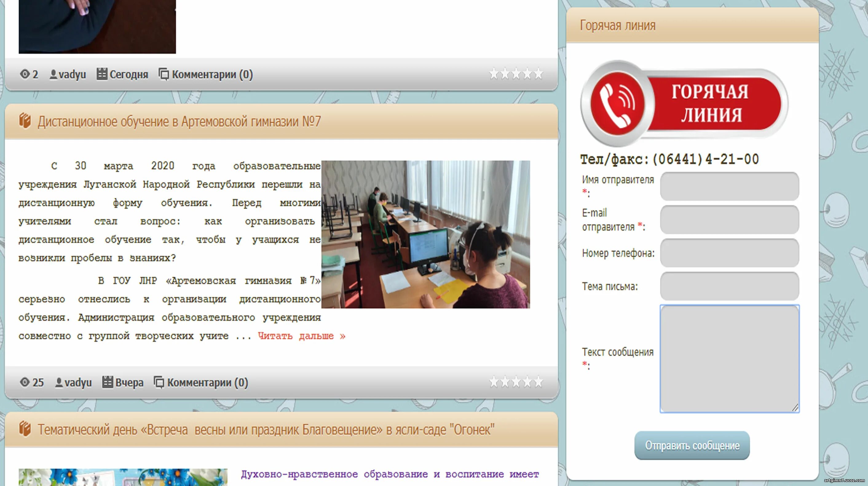
Task: Click the calendar icon next to Вчера
Action: (108, 382)
